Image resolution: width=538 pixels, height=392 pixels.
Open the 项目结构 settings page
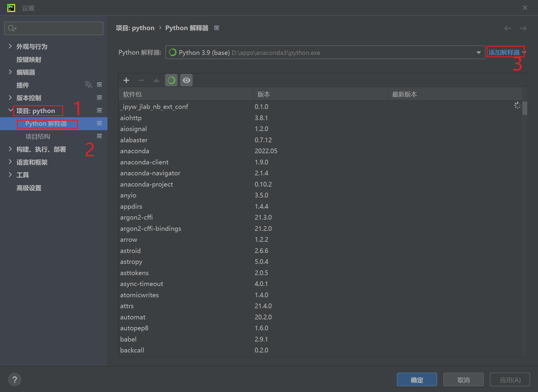[x=38, y=136]
